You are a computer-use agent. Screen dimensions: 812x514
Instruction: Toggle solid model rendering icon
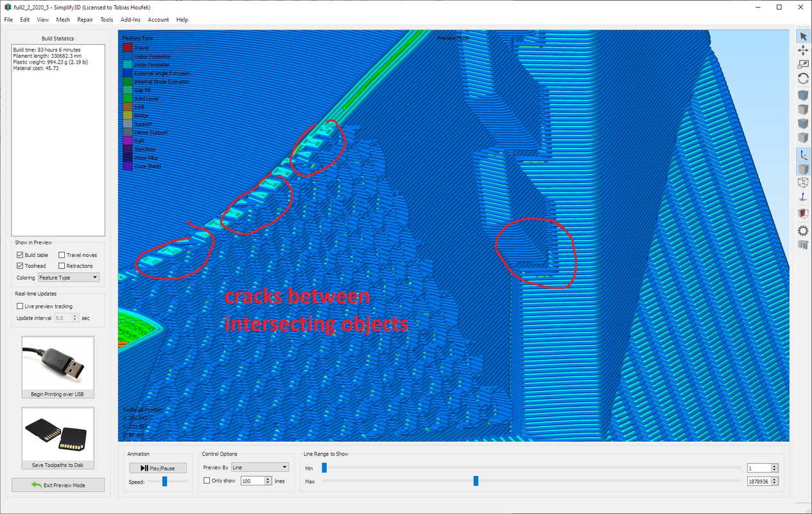tap(802, 168)
